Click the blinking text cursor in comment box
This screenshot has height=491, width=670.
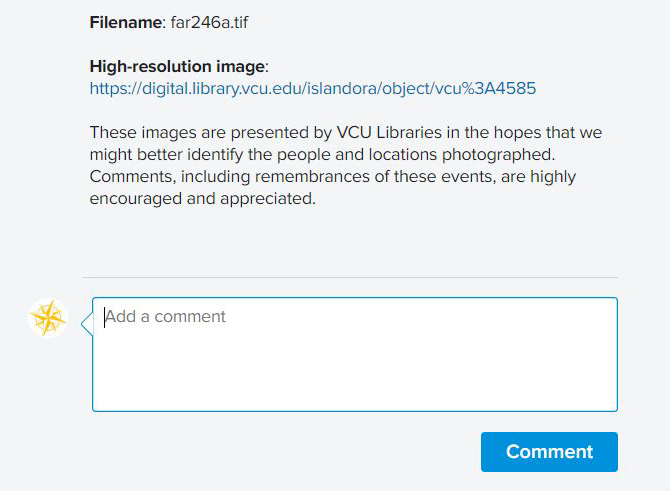(x=104, y=317)
